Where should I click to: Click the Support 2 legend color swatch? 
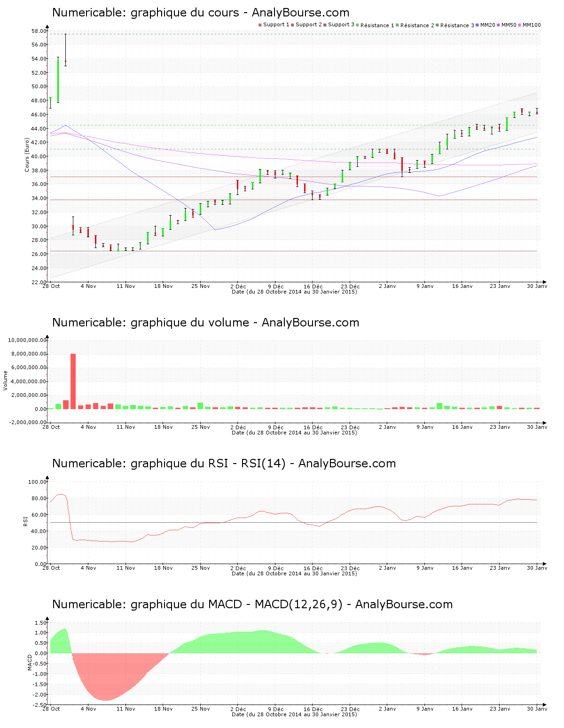click(x=292, y=25)
